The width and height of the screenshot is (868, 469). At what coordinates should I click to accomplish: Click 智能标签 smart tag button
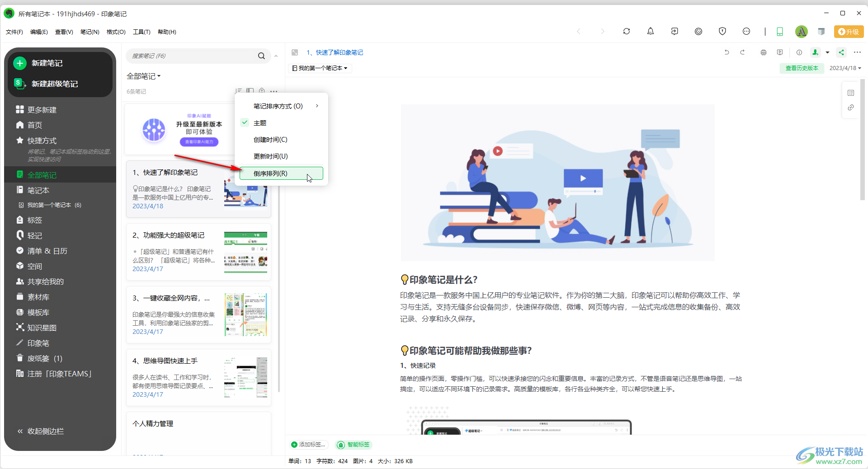pos(354,445)
